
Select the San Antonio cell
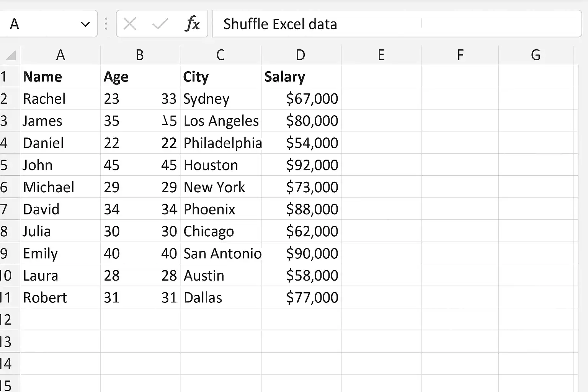tap(221, 253)
